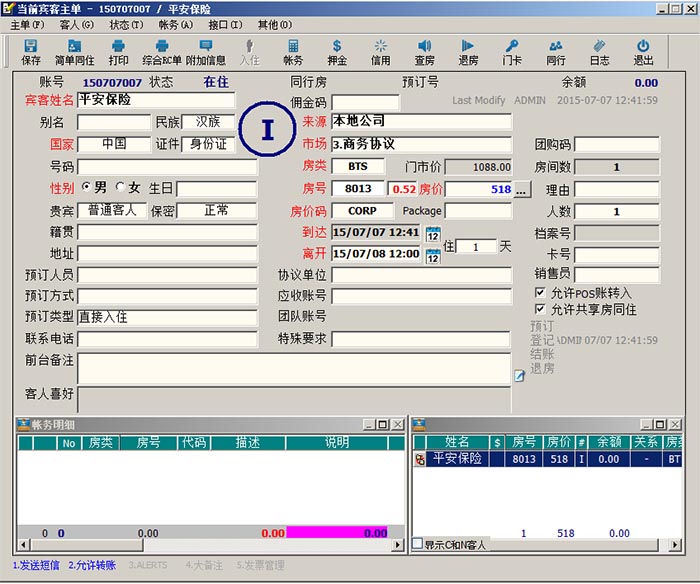Click the 帐务明细 panel title icon
Viewport: 700px width, 584px height.
[23, 424]
